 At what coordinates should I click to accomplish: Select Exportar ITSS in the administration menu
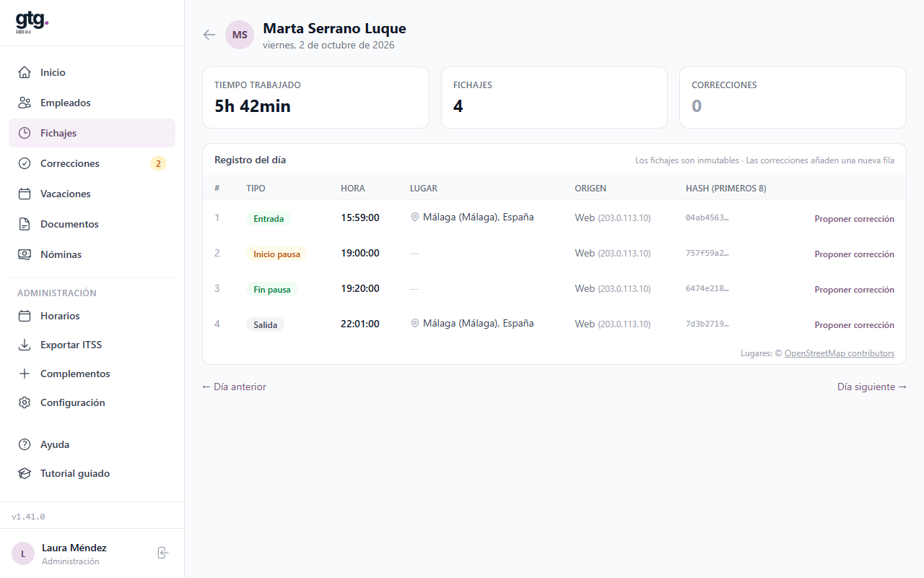tap(92, 345)
